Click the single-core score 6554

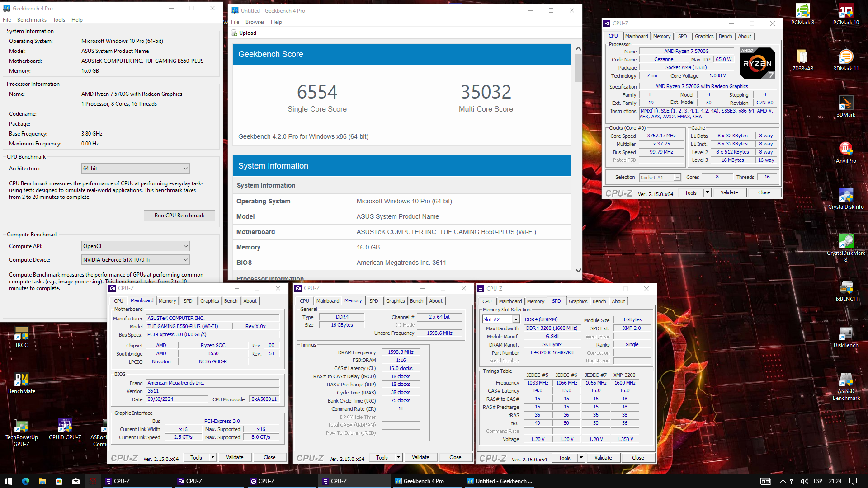[317, 92]
